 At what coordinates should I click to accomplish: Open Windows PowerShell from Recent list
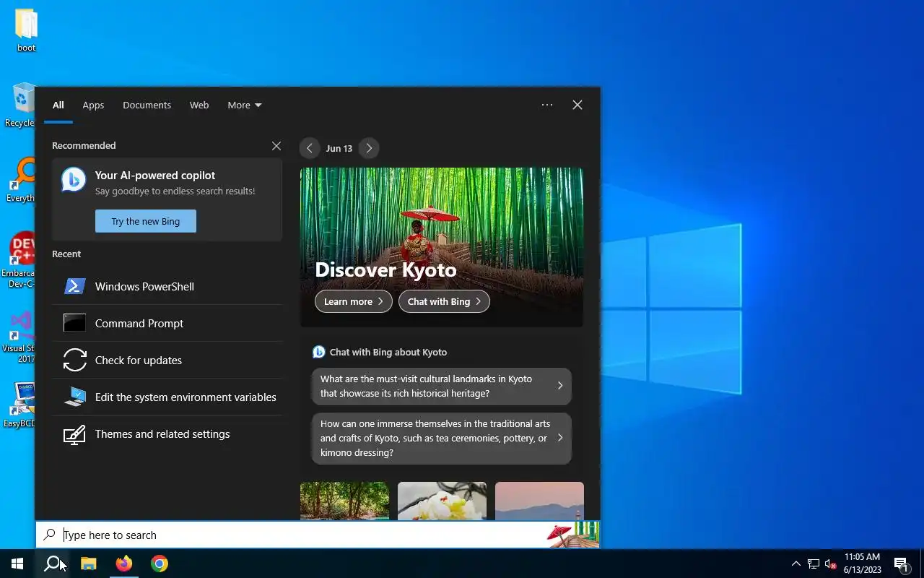point(167,286)
